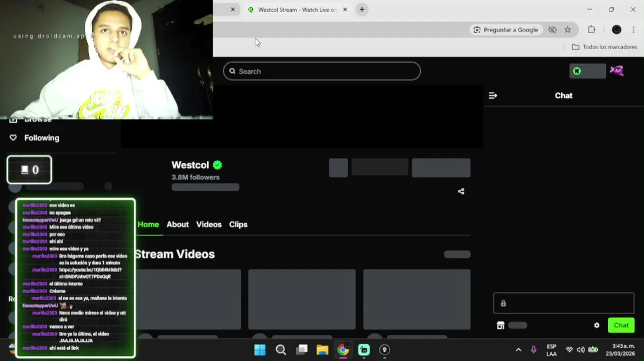
Task: Select the Westcol Stream browser tab
Action: tap(296, 10)
